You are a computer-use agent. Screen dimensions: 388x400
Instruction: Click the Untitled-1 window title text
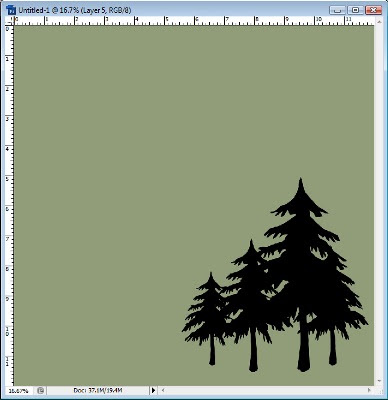(x=75, y=10)
